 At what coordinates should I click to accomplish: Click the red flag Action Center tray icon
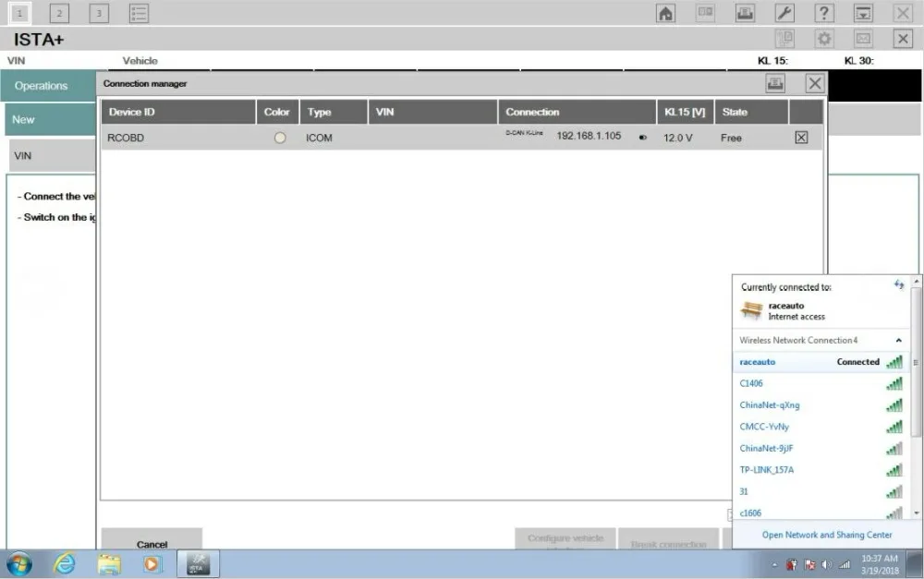(x=809, y=565)
